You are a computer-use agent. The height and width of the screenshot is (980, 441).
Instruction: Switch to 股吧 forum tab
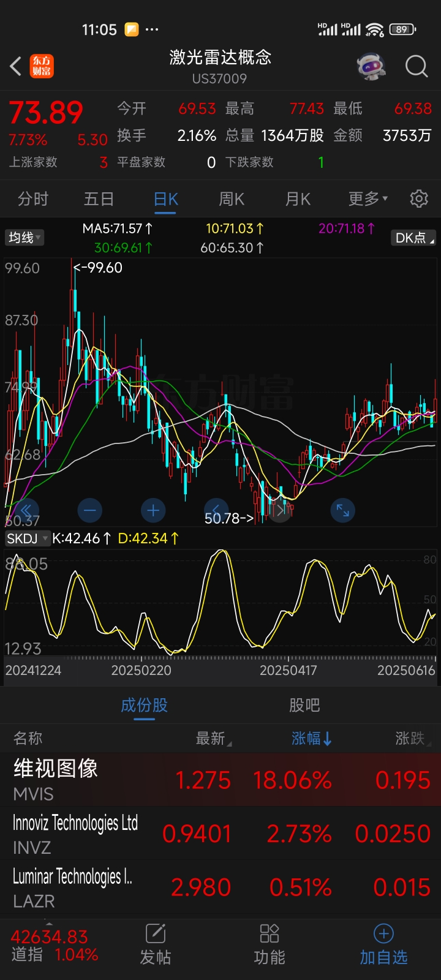point(304,705)
